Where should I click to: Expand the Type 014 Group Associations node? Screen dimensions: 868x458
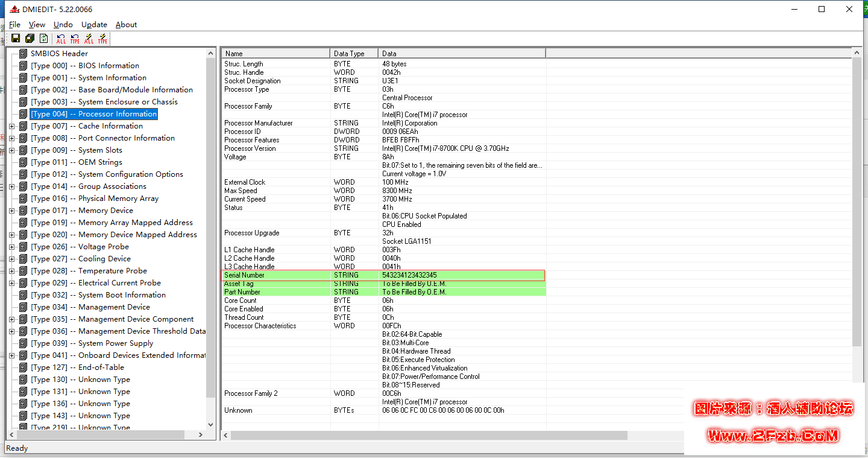[12, 186]
